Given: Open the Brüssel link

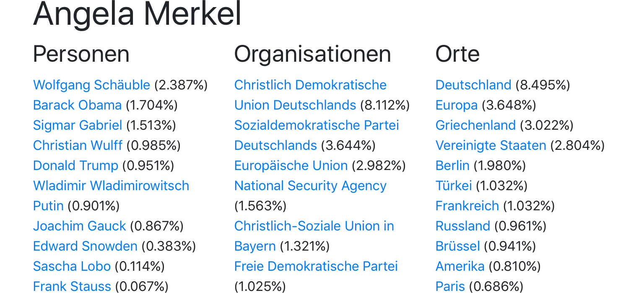Looking at the screenshot, I should pyautogui.click(x=457, y=246).
